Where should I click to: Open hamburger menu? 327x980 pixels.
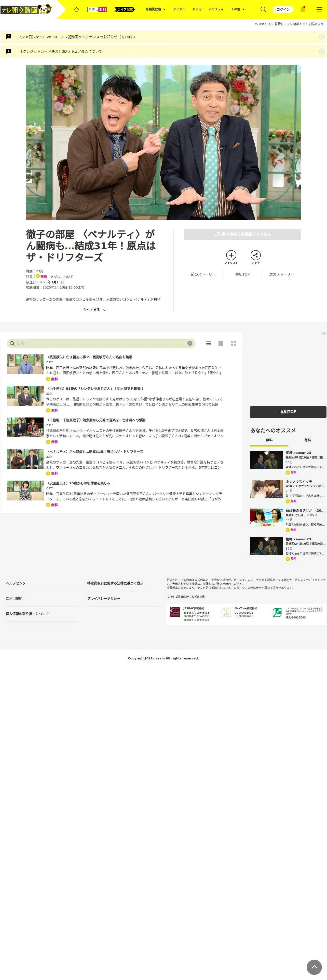pos(319,9)
